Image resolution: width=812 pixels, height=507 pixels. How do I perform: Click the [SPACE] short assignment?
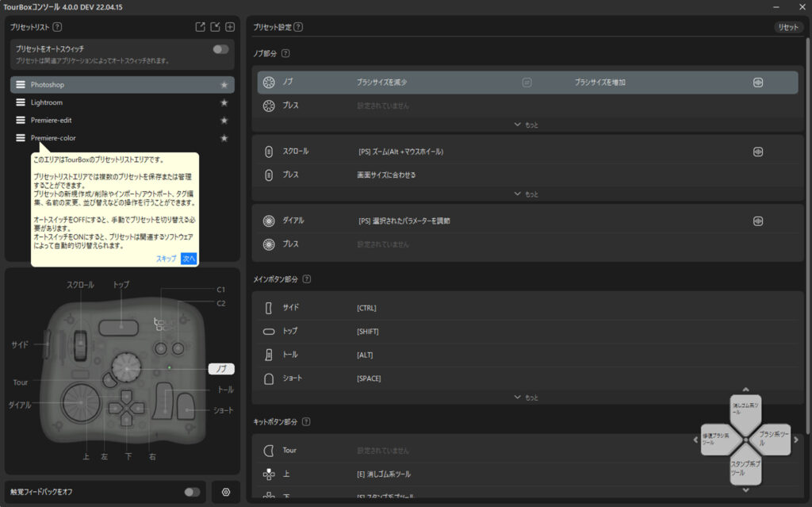pyautogui.click(x=369, y=379)
